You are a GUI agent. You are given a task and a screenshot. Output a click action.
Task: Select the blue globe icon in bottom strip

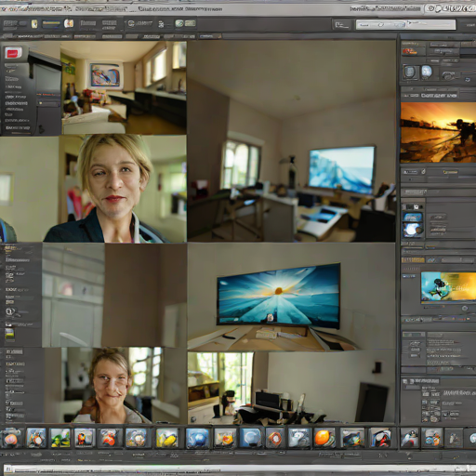(x=197, y=438)
